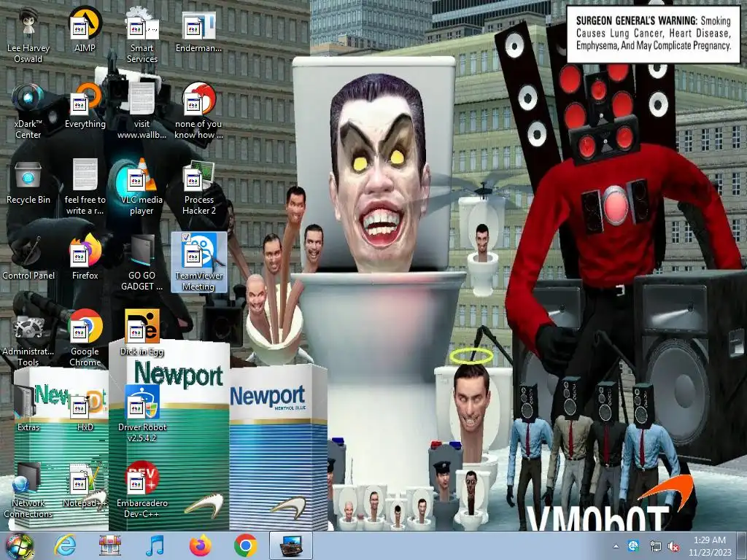Launch the Everything search shortcut

[85, 106]
